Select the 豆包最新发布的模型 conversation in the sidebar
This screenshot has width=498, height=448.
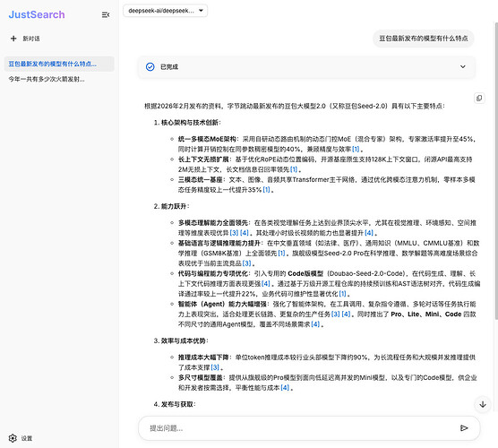point(59,64)
